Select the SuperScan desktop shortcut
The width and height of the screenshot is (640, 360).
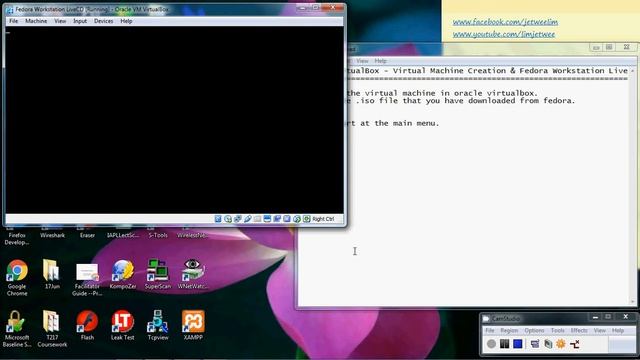click(158, 275)
